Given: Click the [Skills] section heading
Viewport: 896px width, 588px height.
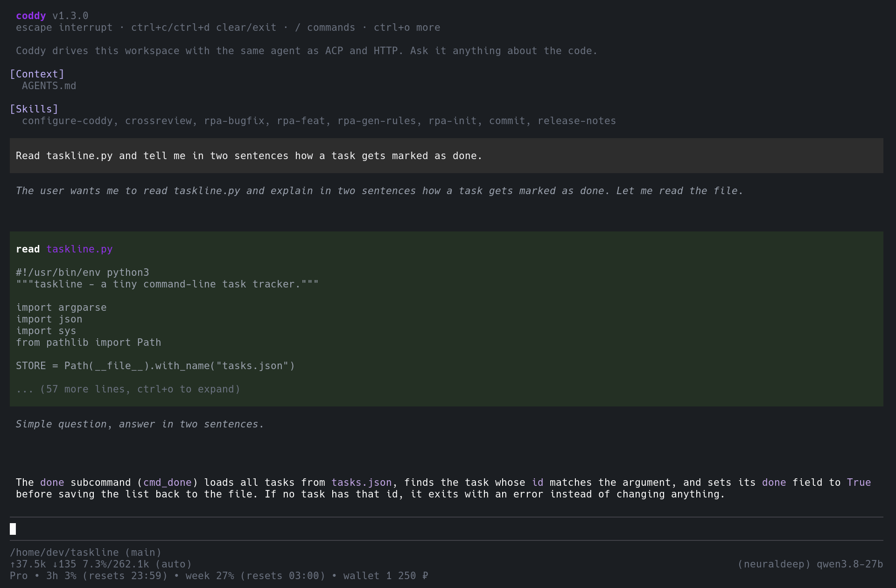Looking at the screenshot, I should pyautogui.click(x=34, y=109).
